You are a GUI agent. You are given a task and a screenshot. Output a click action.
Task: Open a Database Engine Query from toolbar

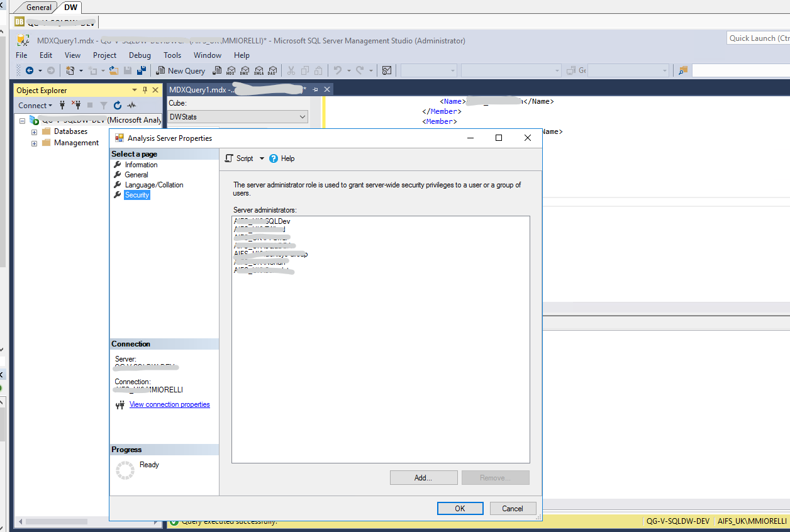point(218,70)
